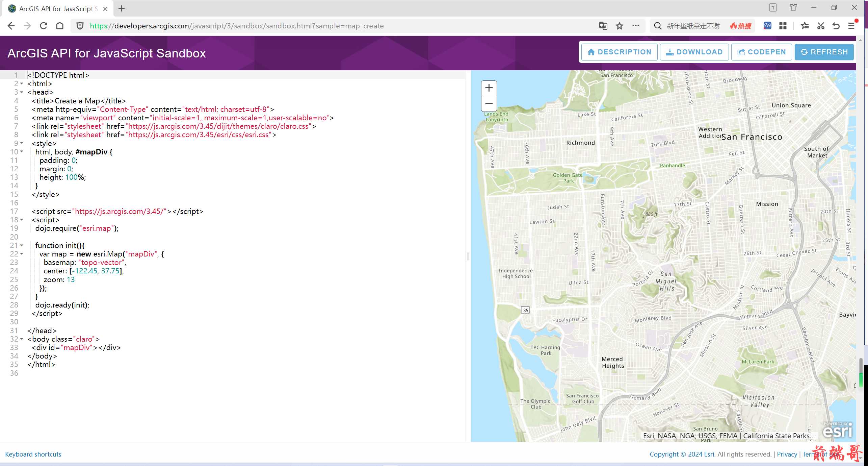
Task: Click the scissors screenshot tool icon
Action: click(x=821, y=26)
